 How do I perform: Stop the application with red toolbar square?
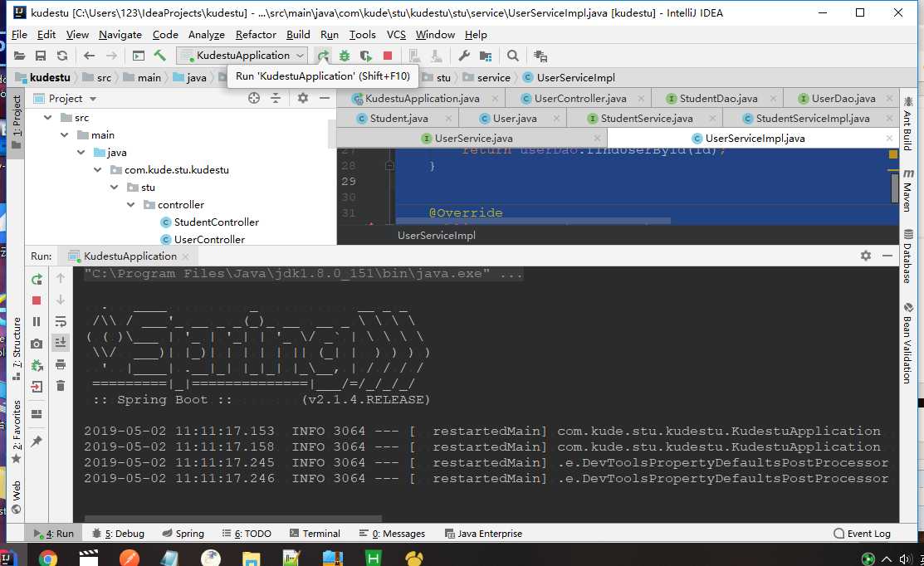pos(387,56)
